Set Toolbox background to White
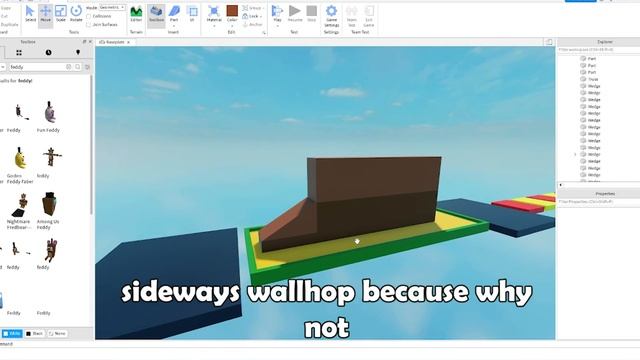640x360 pixels. tap(12, 333)
